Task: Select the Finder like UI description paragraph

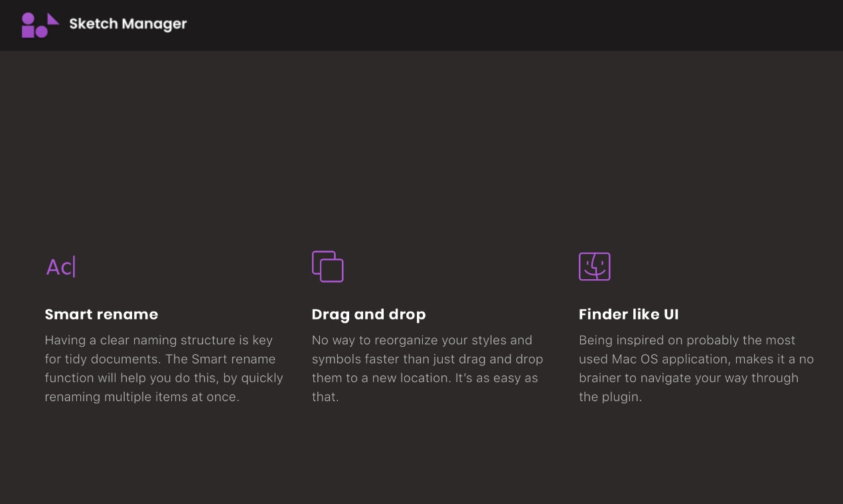Action: coord(696,368)
